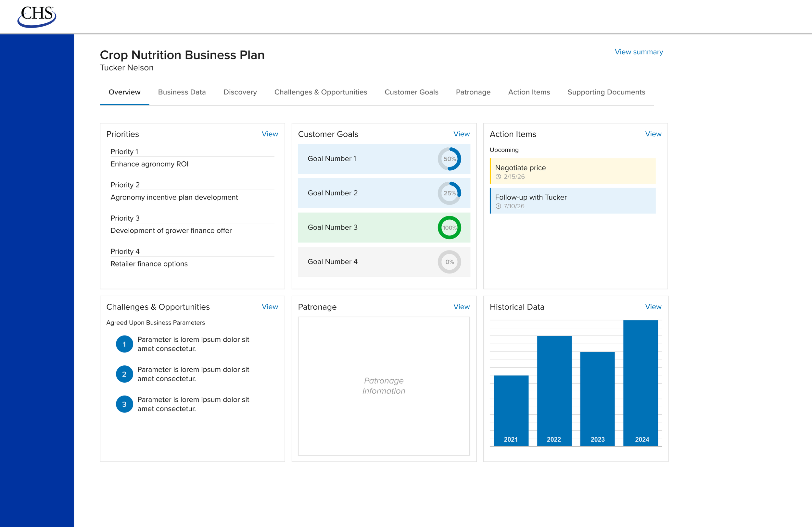The width and height of the screenshot is (812, 527).
Task: Switch to the Business Data tab
Action: tap(182, 92)
